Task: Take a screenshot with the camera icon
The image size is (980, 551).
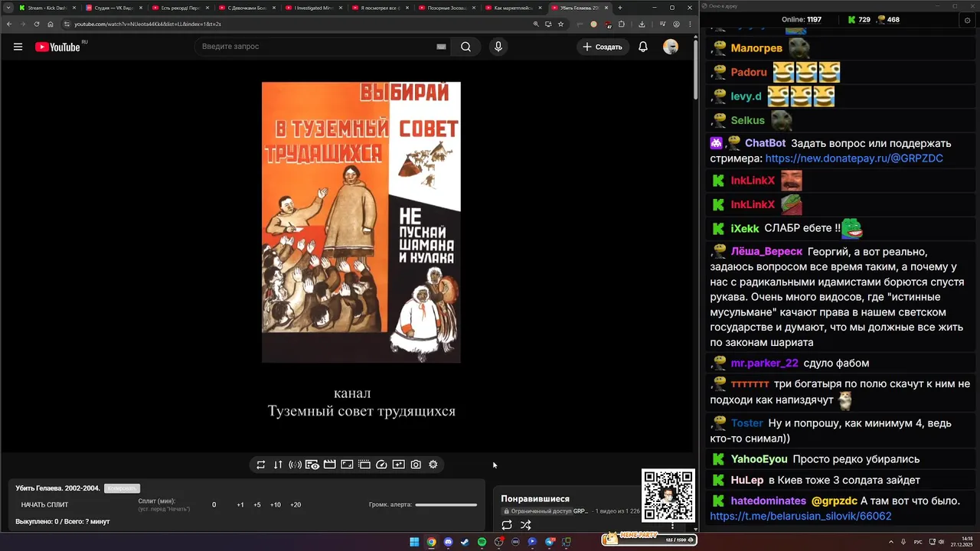Action: pos(416,465)
